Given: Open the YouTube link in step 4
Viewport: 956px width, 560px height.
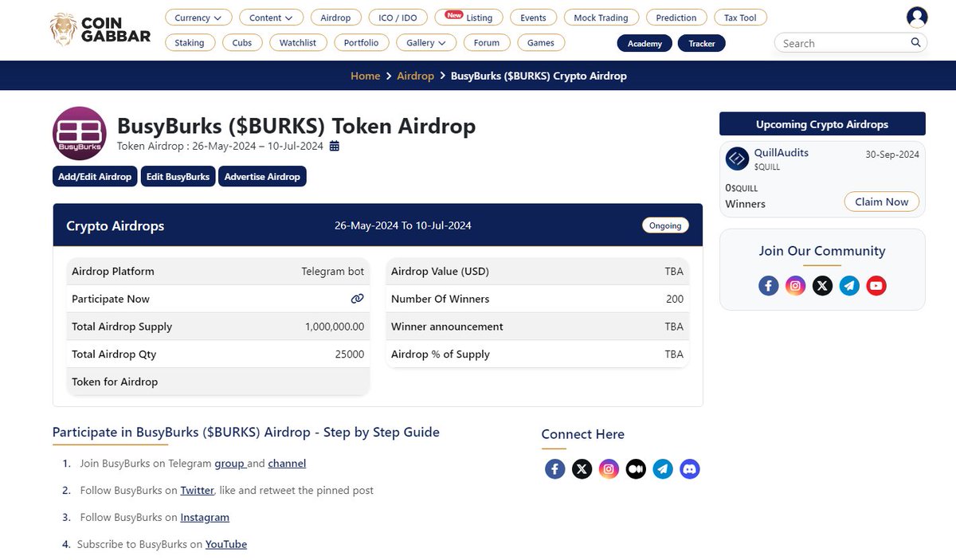Looking at the screenshot, I should click(x=226, y=544).
